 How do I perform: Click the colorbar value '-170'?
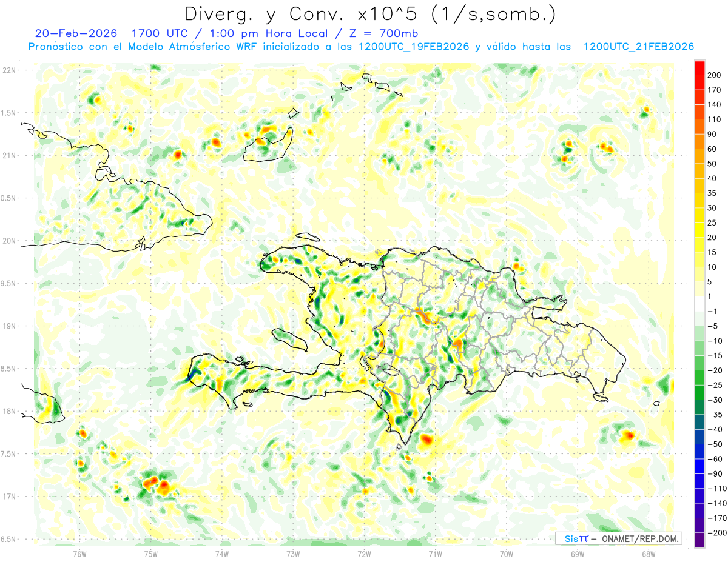pos(717,518)
